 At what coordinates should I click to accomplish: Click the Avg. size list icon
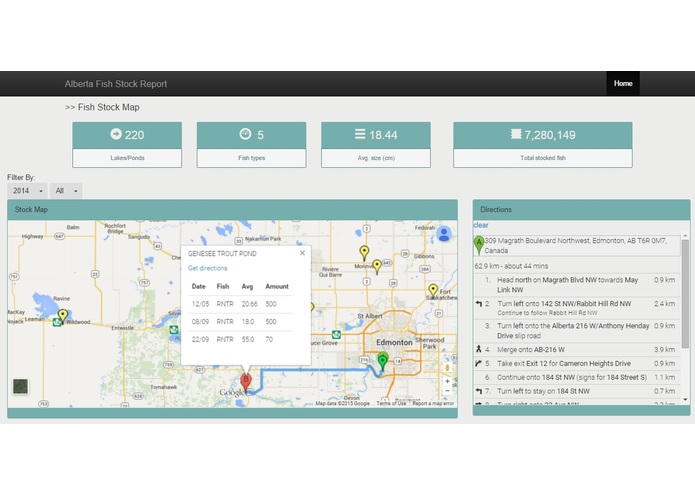[360, 134]
